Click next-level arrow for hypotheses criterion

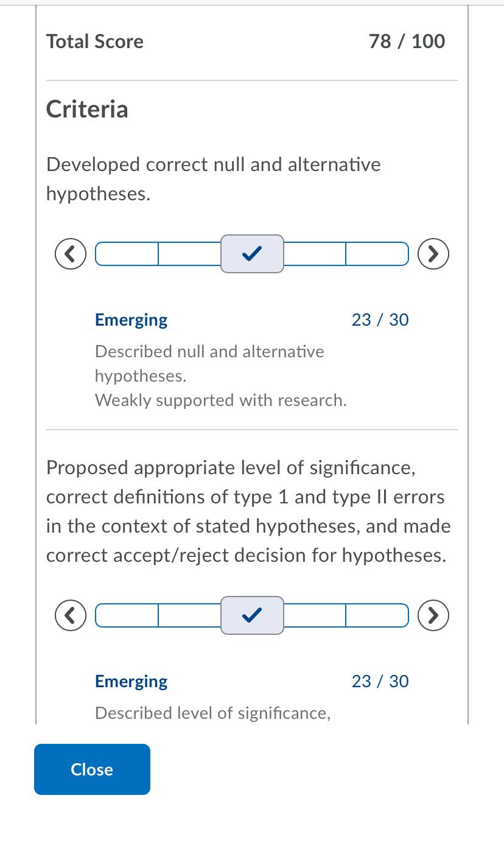(x=433, y=254)
